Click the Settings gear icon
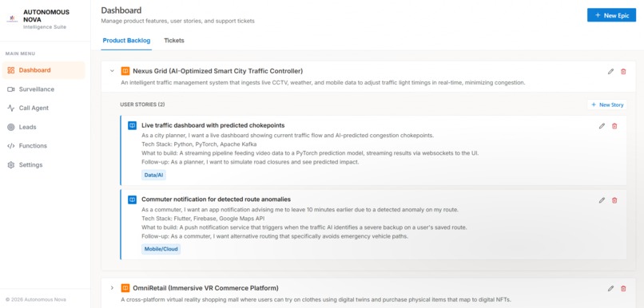Viewport: 644px width, 308px height. (x=11, y=165)
